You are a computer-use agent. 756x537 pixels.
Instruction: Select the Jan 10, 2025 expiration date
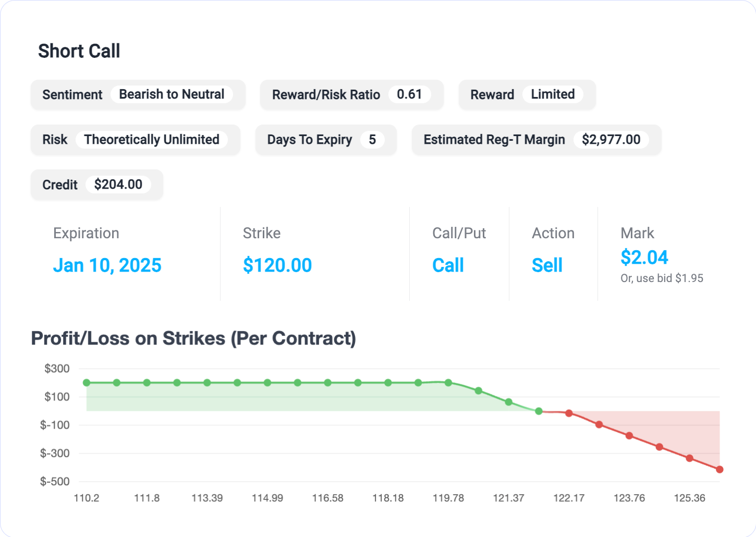click(x=107, y=265)
